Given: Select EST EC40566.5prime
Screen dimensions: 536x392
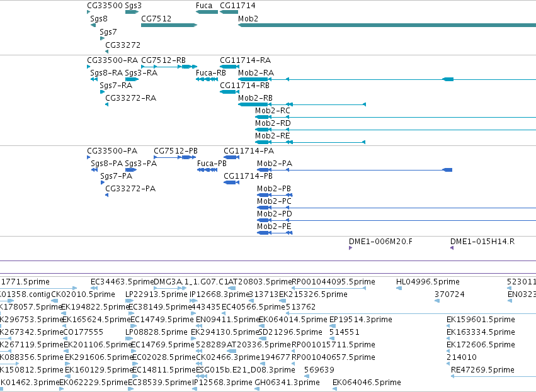Looking at the screenshot, I should click(x=253, y=308).
